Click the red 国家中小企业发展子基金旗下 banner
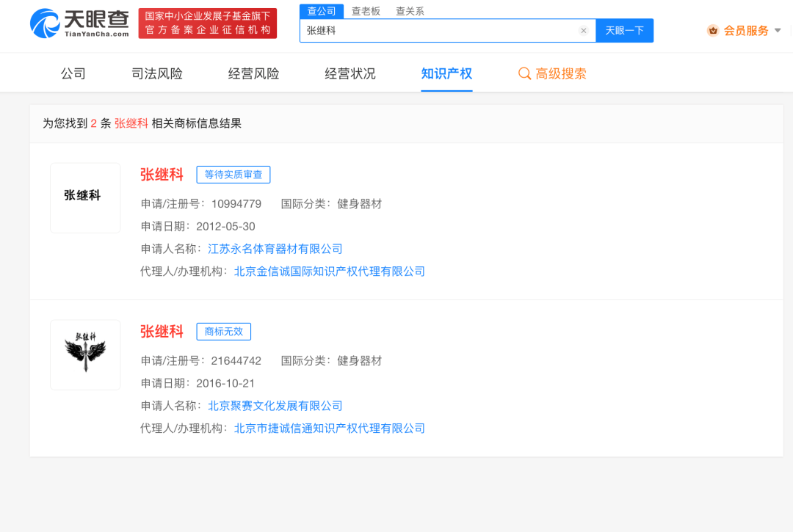Screen dimensions: 793x532 pos(207,23)
